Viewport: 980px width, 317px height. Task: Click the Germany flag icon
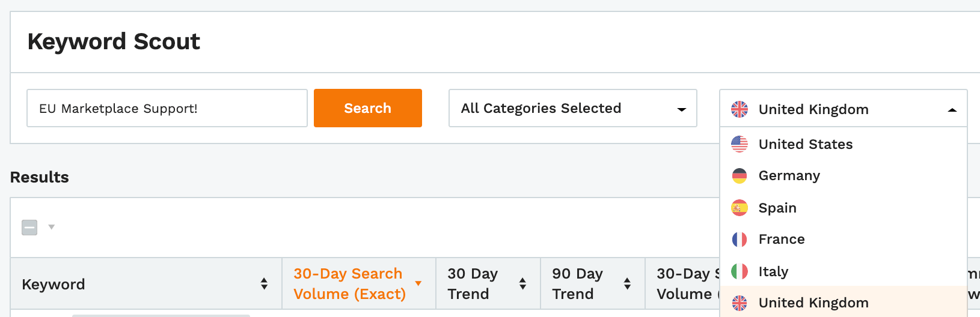pos(740,175)
